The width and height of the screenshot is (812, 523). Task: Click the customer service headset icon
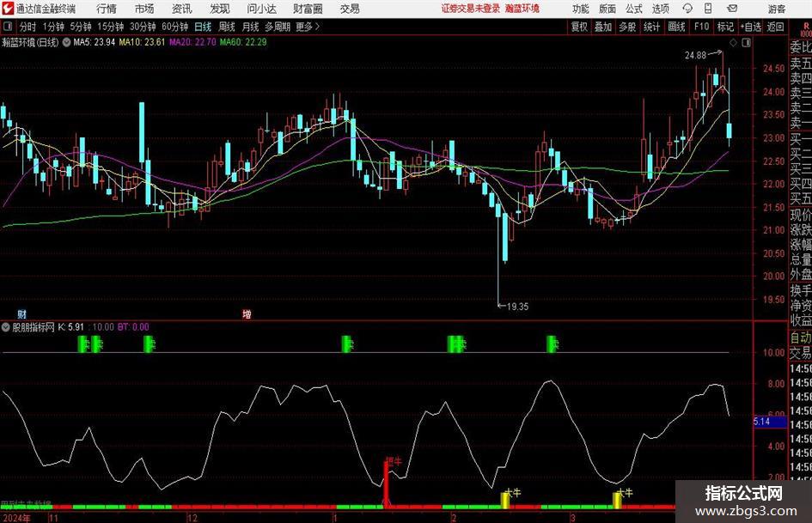tap(687, 9)
